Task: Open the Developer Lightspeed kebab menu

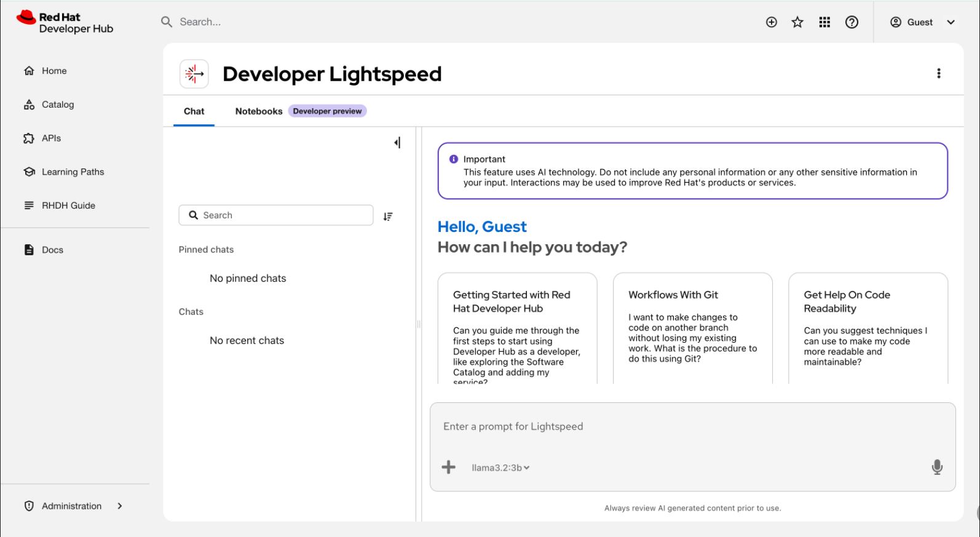Action: tap(938, 73)
